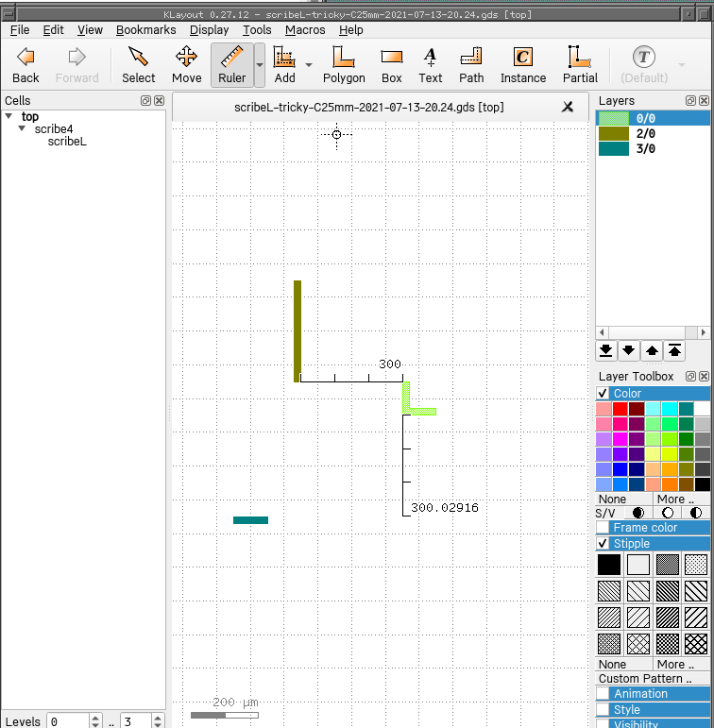Select the scribeL cell in tree

(x=67, y=141)
